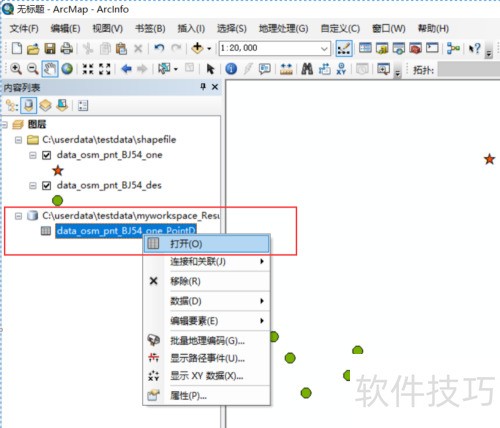Screen dimensions: 500x428
Task: Click the green circle layer symbol
Action: (57, 200)
